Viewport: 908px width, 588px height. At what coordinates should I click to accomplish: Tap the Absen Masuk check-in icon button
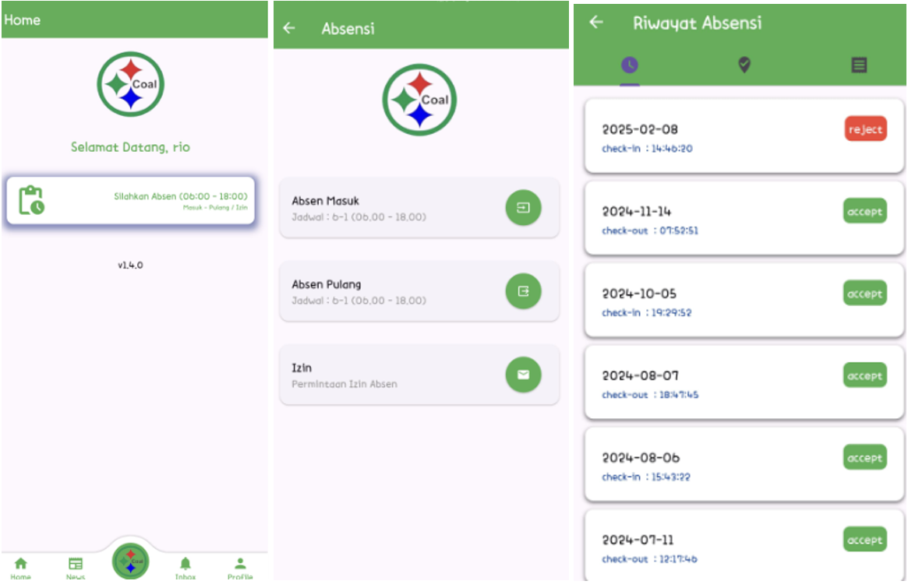point(523,208)
